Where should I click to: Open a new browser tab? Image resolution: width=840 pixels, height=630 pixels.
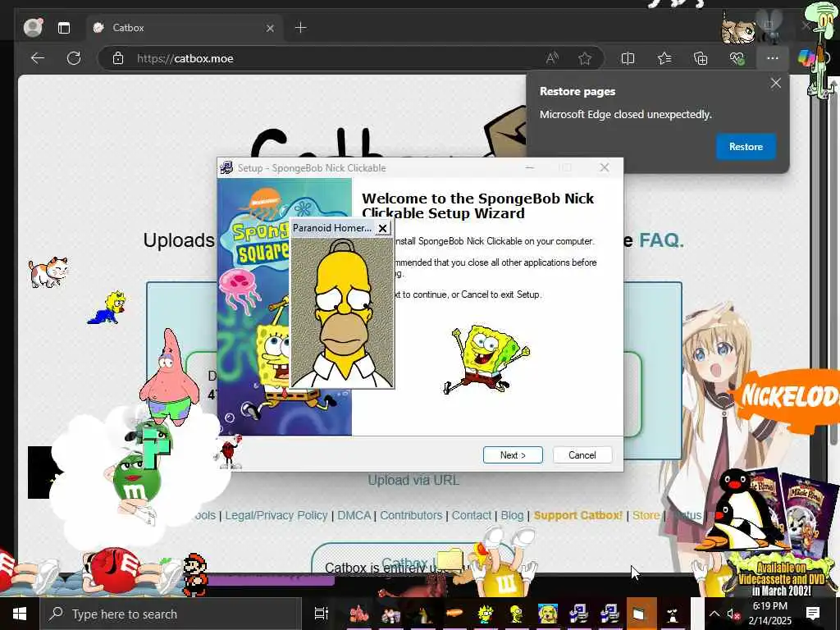pyautogui.click(x=300, y=27)
